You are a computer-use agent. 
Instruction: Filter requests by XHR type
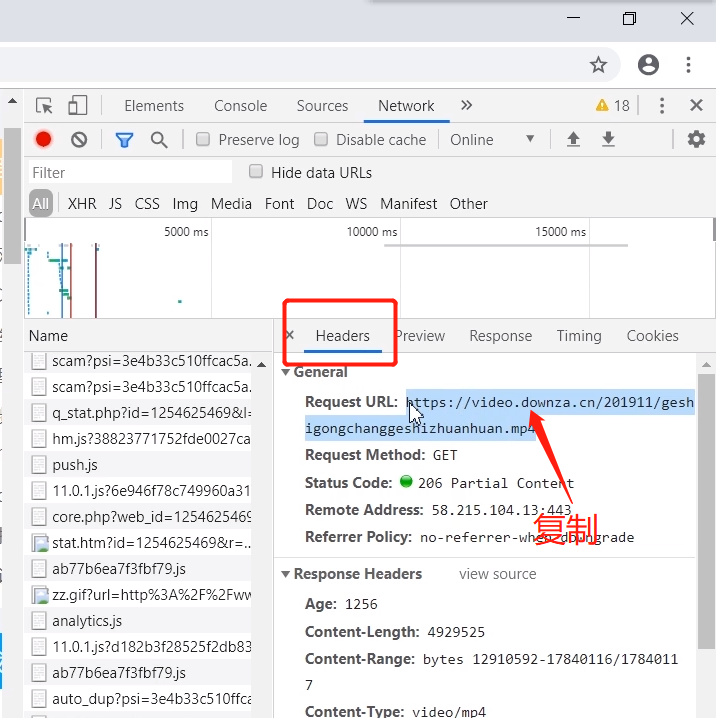click(82, 203)
